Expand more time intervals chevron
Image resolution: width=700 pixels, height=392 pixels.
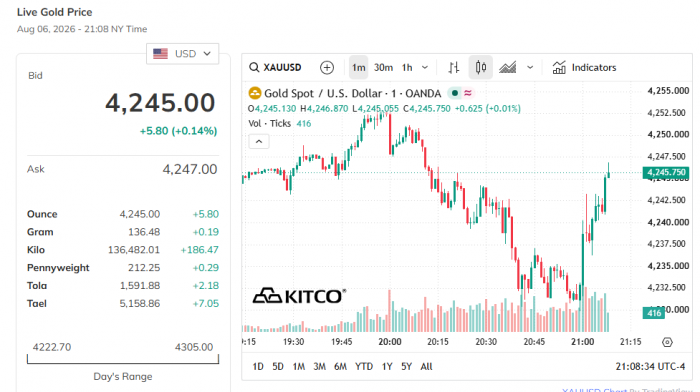click(425, 67)
